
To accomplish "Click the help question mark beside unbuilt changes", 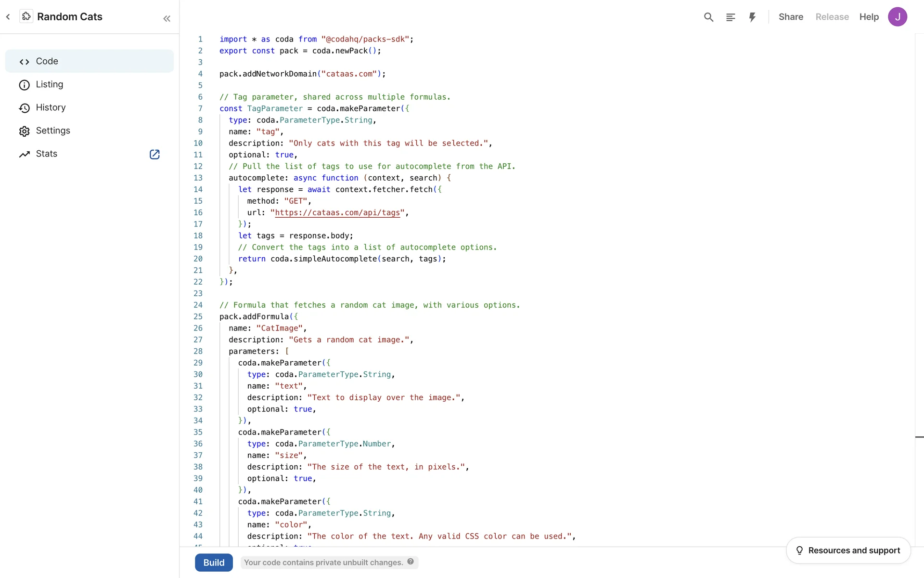I will [411, 562].
